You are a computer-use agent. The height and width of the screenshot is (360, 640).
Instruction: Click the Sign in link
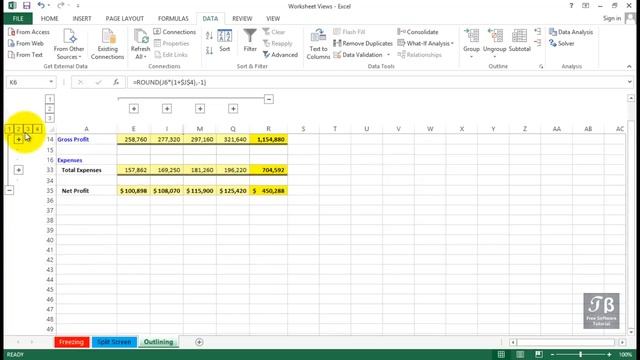pyautogui.click(x=612, y=18)
